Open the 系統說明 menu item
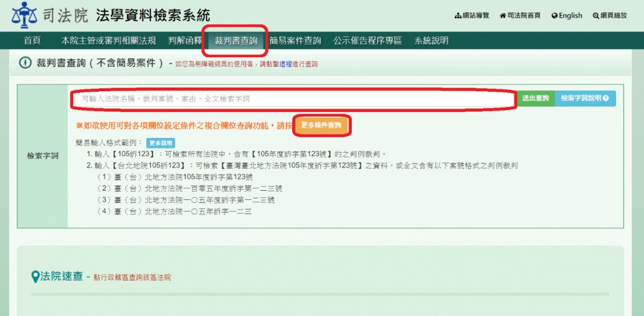644x316 pixels. click(432, 41)
